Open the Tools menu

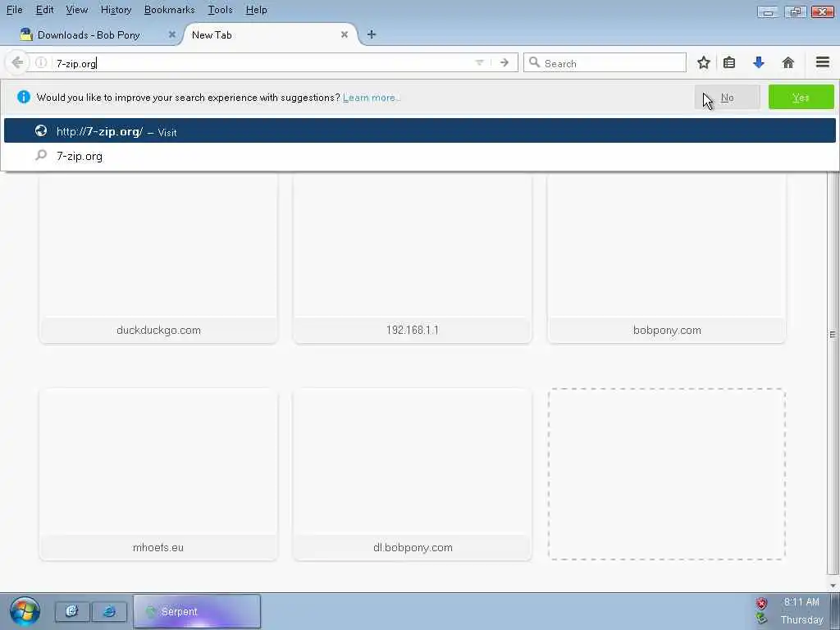[220, 10]
